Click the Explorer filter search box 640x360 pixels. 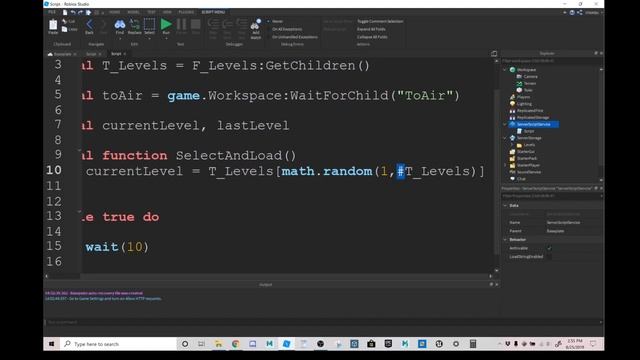pyautogui.click(x=551, y=61)
